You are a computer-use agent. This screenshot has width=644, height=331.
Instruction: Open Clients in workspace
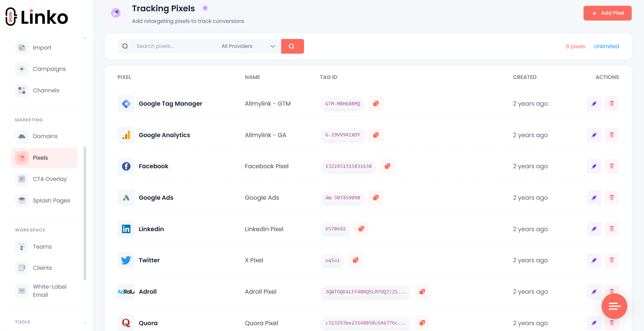click(44, 268)
